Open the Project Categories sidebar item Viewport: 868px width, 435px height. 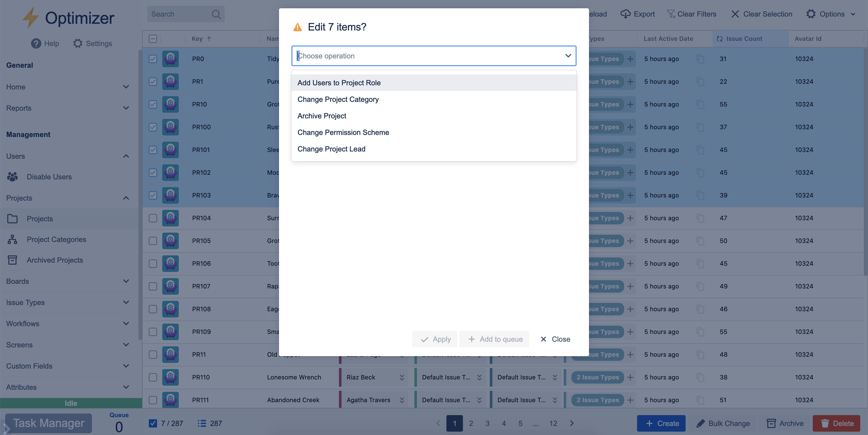pyautogui.click(x=56, y=239)
